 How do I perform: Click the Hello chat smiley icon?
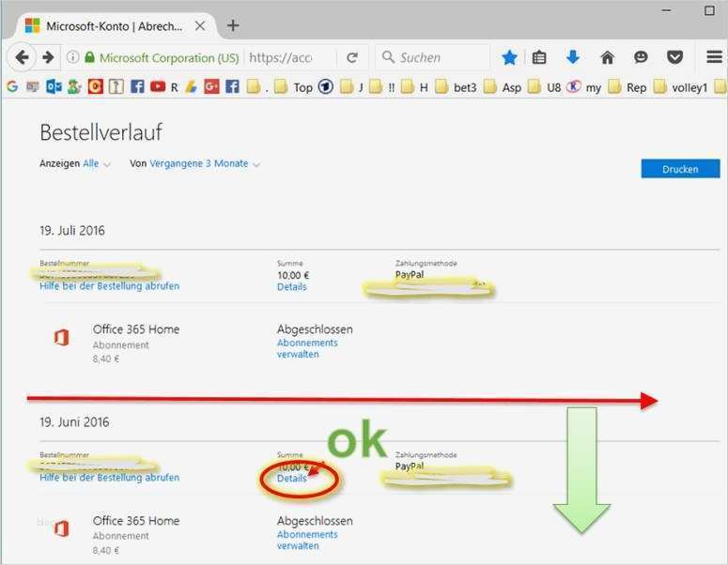[641, 57]
